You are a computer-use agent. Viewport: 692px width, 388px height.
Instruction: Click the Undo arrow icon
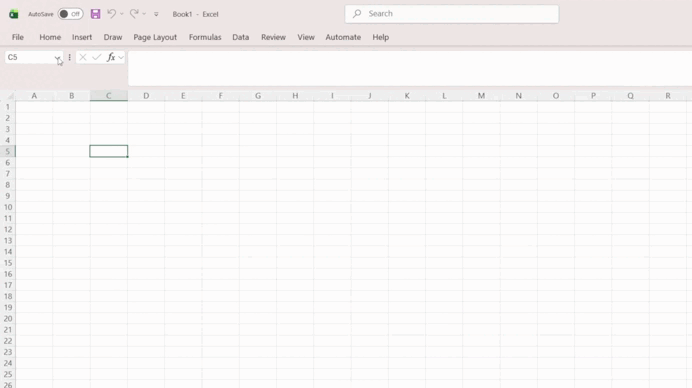(x=112, y=14)
